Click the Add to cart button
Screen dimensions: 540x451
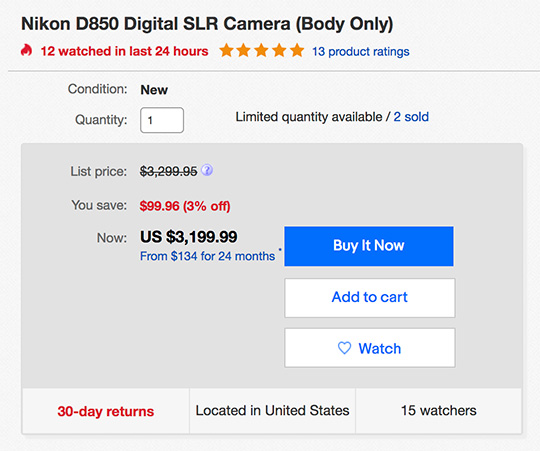coord(370,298)
